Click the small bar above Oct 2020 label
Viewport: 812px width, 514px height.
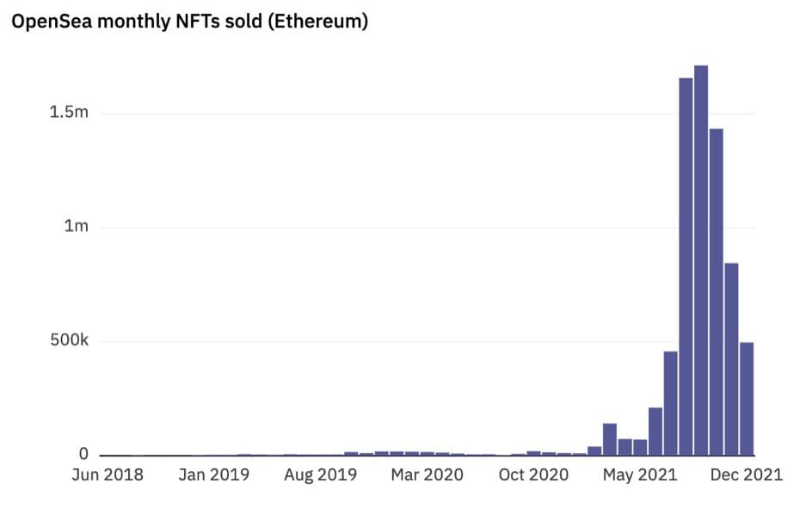coord(533,453)
